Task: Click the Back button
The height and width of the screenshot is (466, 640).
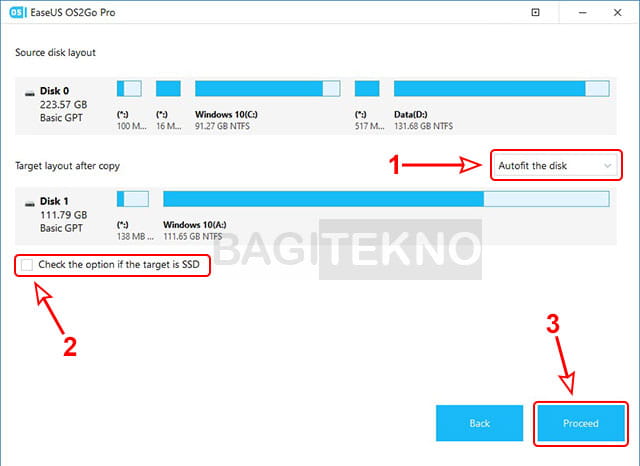Action: coord(479,423)
